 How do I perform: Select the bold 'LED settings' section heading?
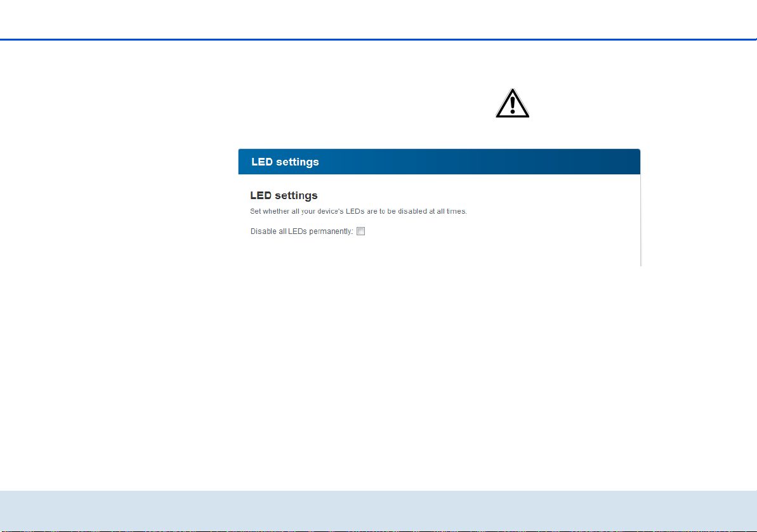pyautogui.click(x=284, y=195)
